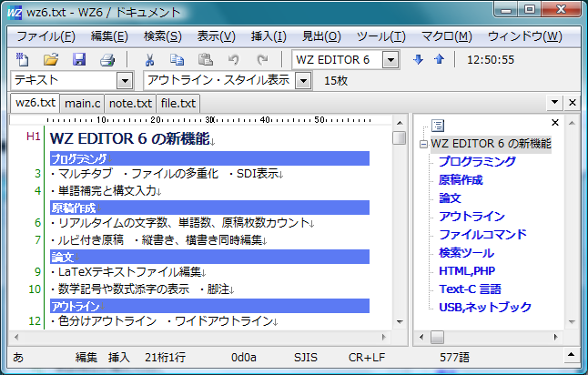Click the editor scrollbar up arrow
588x375 pixels.
pos(400,123)
